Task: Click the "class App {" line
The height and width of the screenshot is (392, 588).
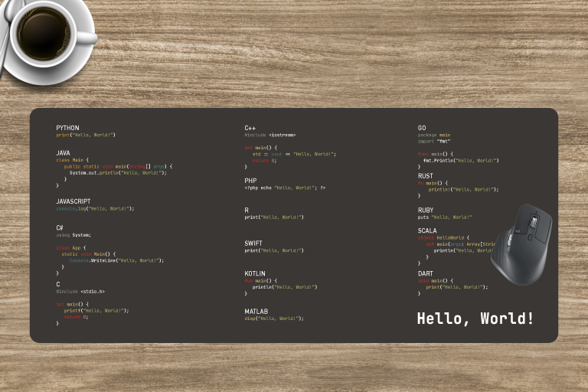Action: tap(71, 248)
